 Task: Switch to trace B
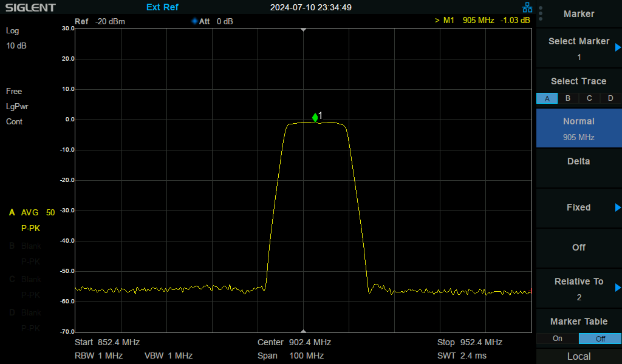(567, 98)
